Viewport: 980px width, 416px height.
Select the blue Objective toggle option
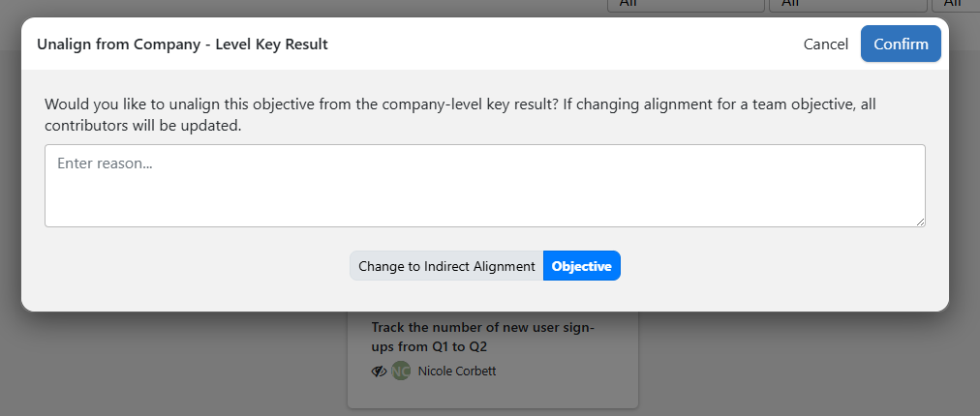tap(582, 266)
